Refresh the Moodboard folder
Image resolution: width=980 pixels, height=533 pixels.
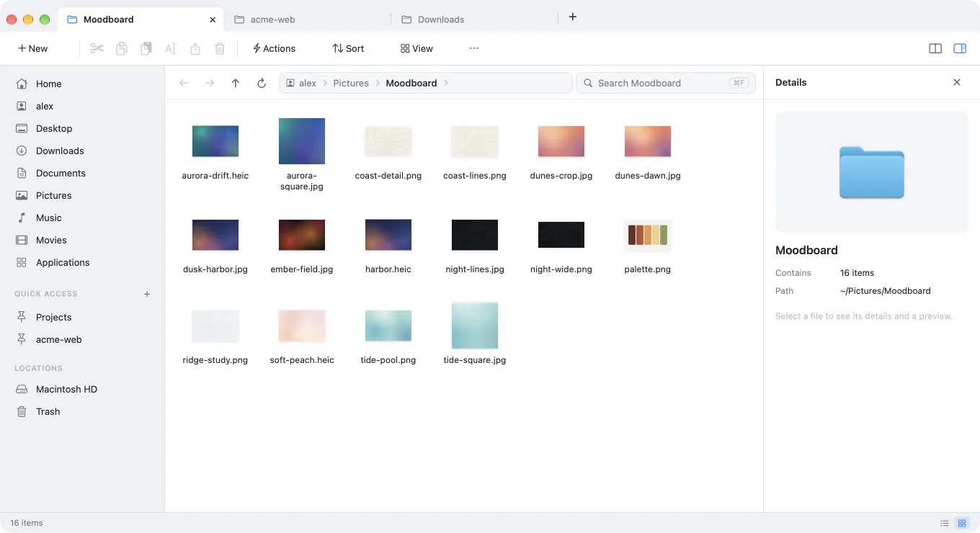[x=262, y=83]
